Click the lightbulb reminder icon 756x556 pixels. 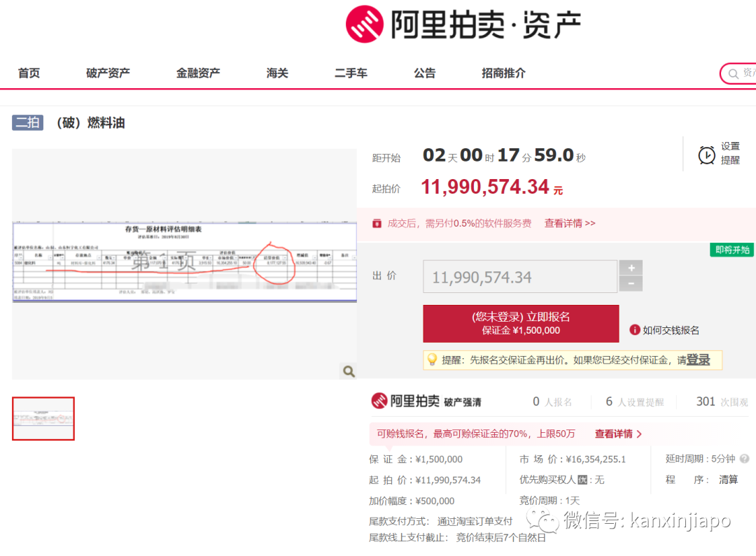[432, 359]
